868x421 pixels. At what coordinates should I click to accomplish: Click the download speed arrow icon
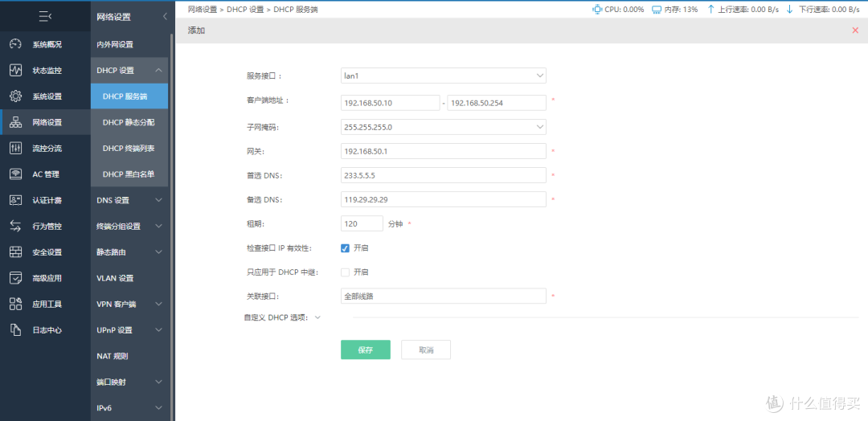(x=789, y=10)
